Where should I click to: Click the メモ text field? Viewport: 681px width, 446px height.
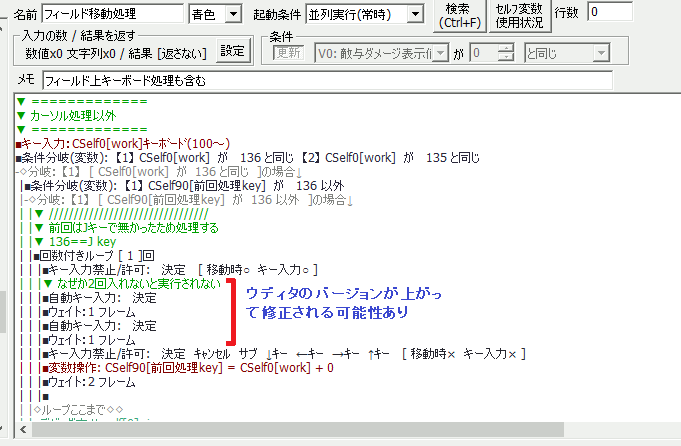click(327, 81)
